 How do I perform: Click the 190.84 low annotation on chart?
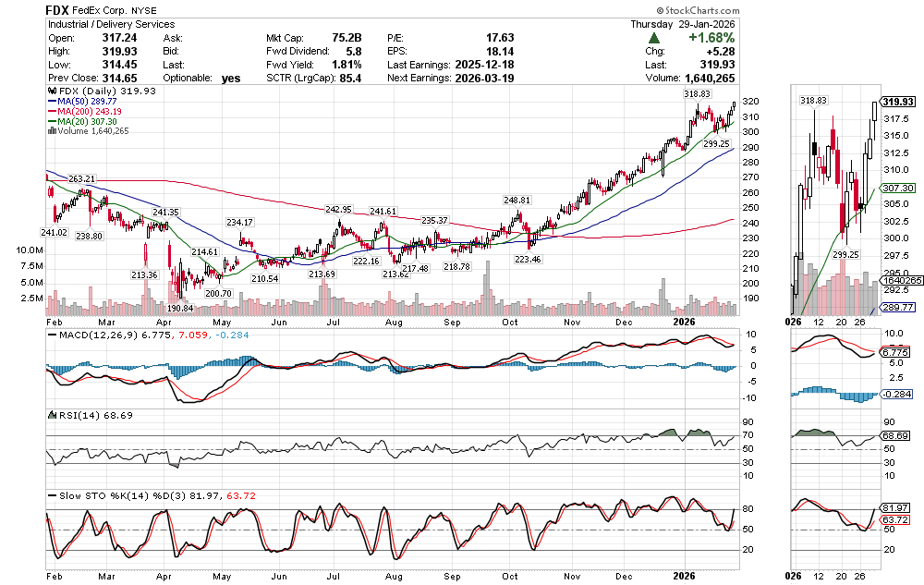click(181, 308)
